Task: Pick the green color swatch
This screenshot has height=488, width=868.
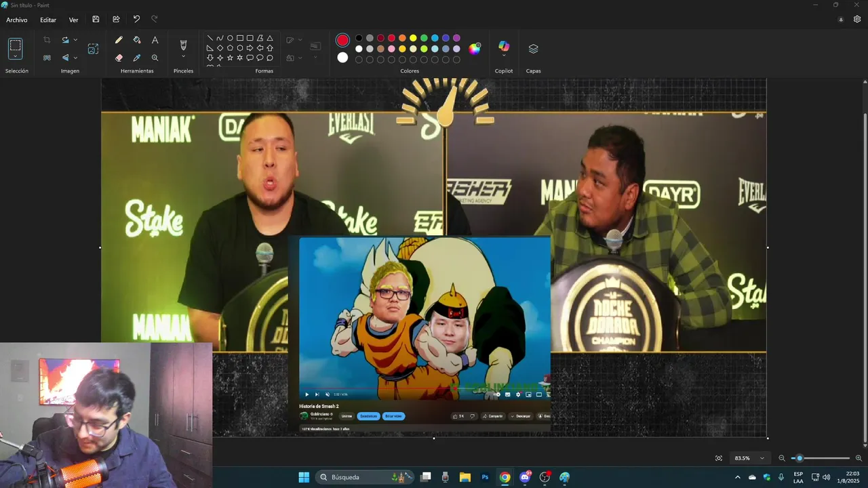Action: pyautogui.click(x=424, y=38)
